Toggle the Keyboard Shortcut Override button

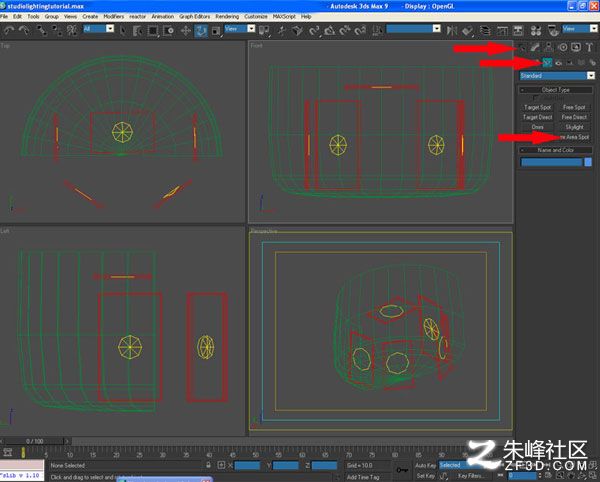tap(297, 30)
